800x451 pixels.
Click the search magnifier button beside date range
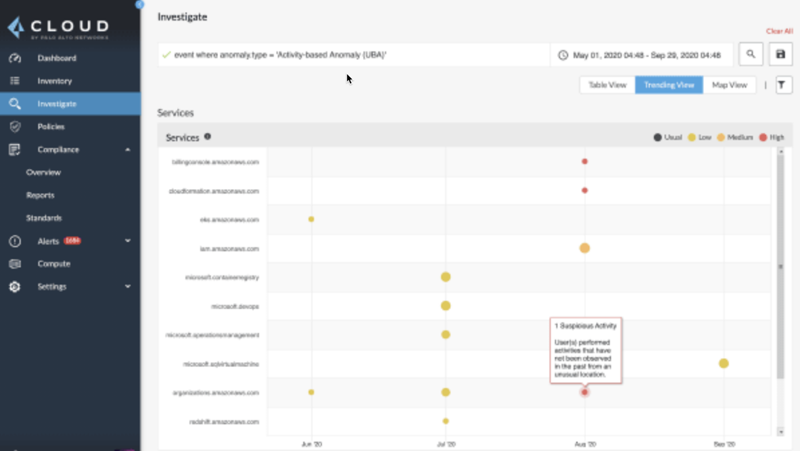(x=750, y=55)
